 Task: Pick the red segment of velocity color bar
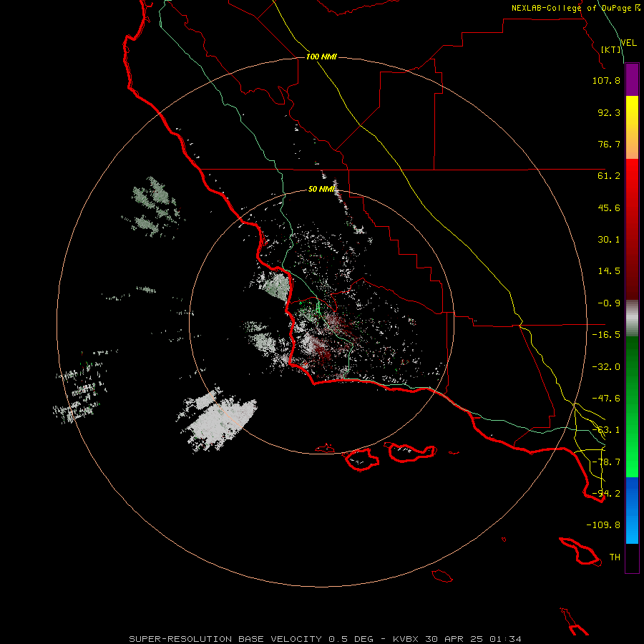pos(632,229)
